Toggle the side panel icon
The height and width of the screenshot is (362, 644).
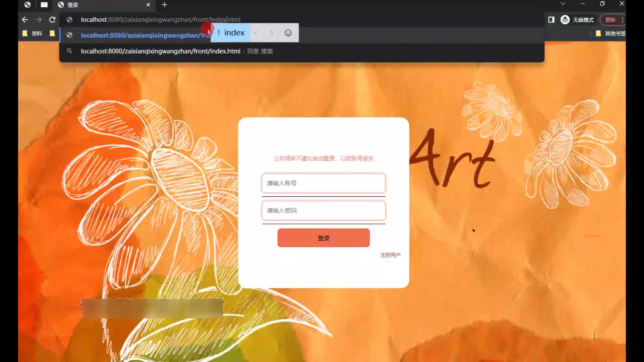551,20
